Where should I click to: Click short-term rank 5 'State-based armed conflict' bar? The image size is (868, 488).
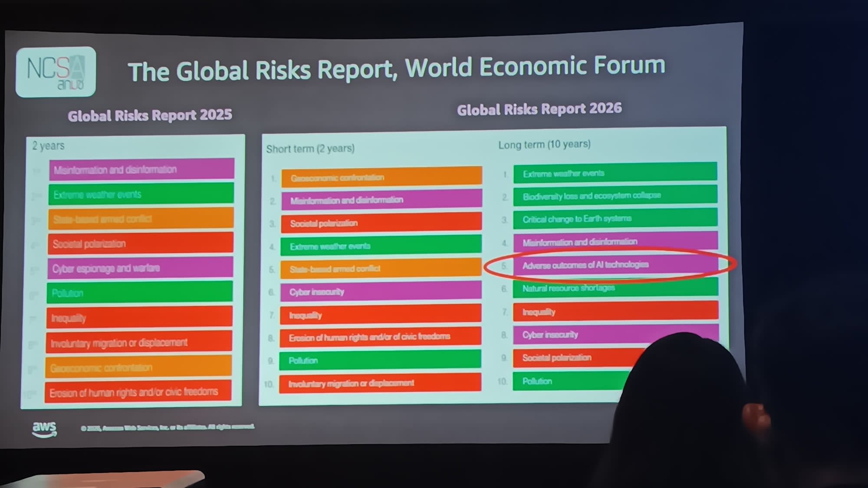point(381,269)
